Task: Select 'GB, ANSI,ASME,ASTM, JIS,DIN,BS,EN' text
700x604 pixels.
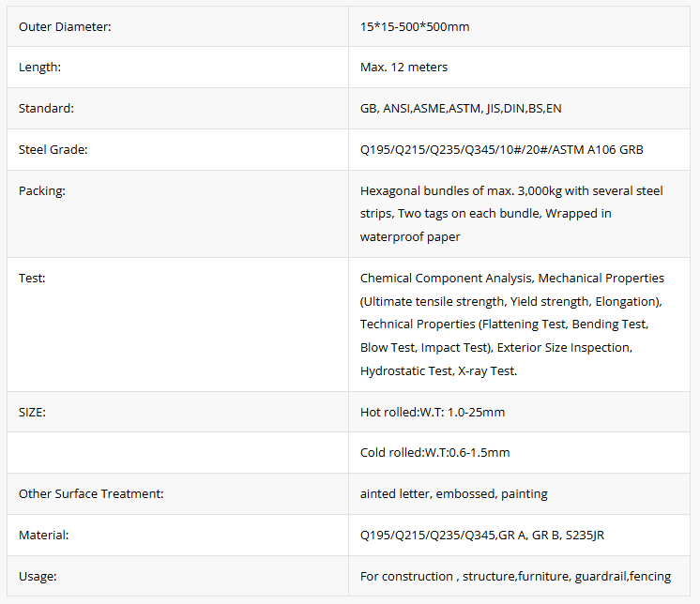Action: 461,109
